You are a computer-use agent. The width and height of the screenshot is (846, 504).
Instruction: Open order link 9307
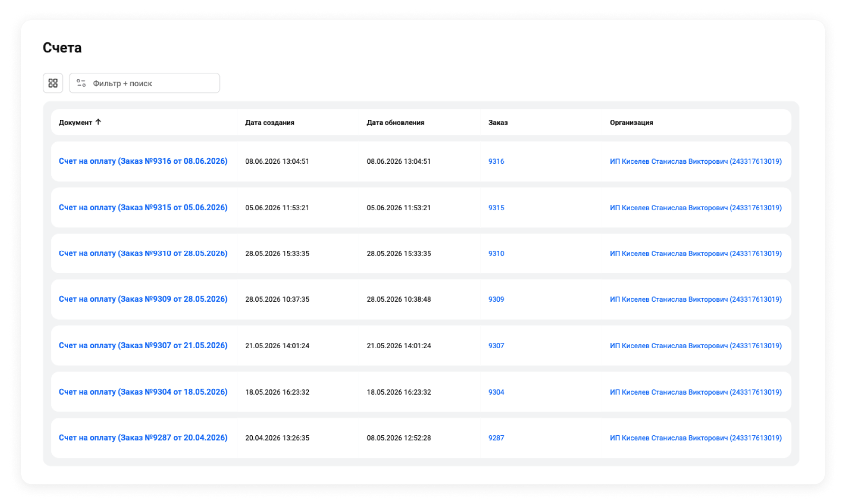point(496,346)
